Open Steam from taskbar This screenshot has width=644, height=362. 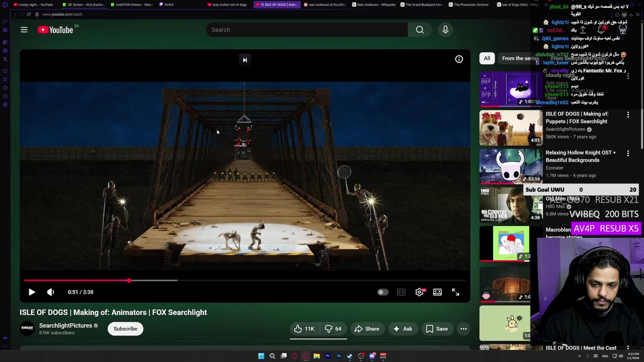[350, 356]
